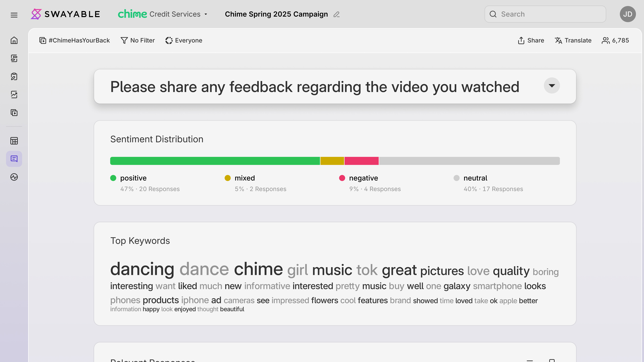Click the green positive sentiment bar
Screen dimensions: 644x362
coord(215,161)
